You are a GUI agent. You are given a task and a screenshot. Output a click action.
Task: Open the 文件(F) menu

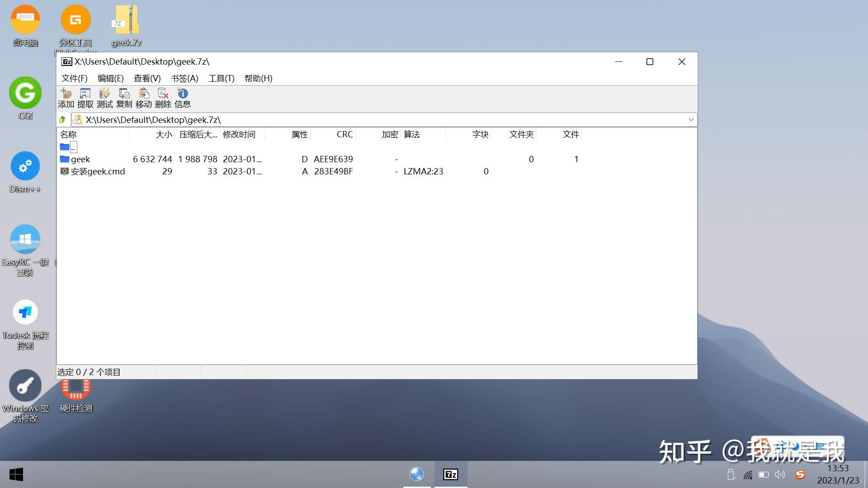74,78
